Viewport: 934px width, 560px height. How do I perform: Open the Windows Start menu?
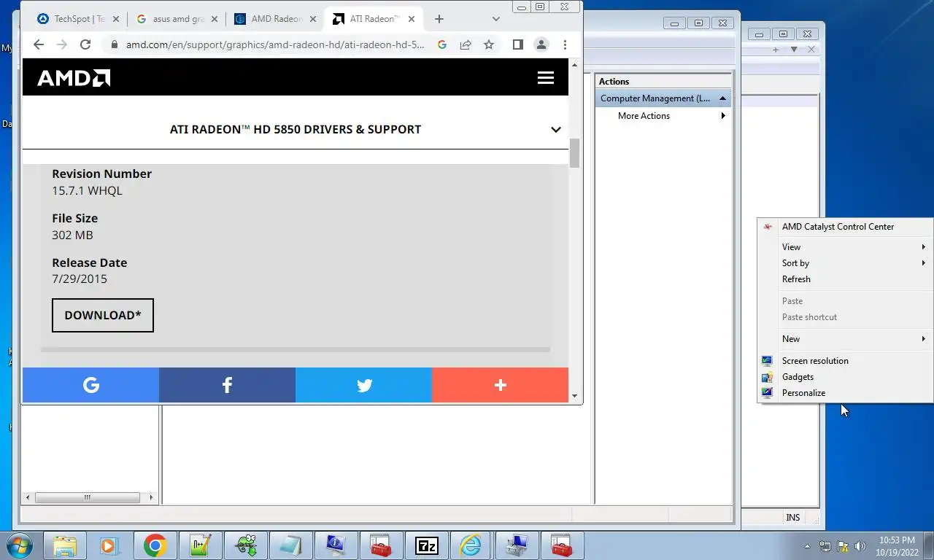20,545
